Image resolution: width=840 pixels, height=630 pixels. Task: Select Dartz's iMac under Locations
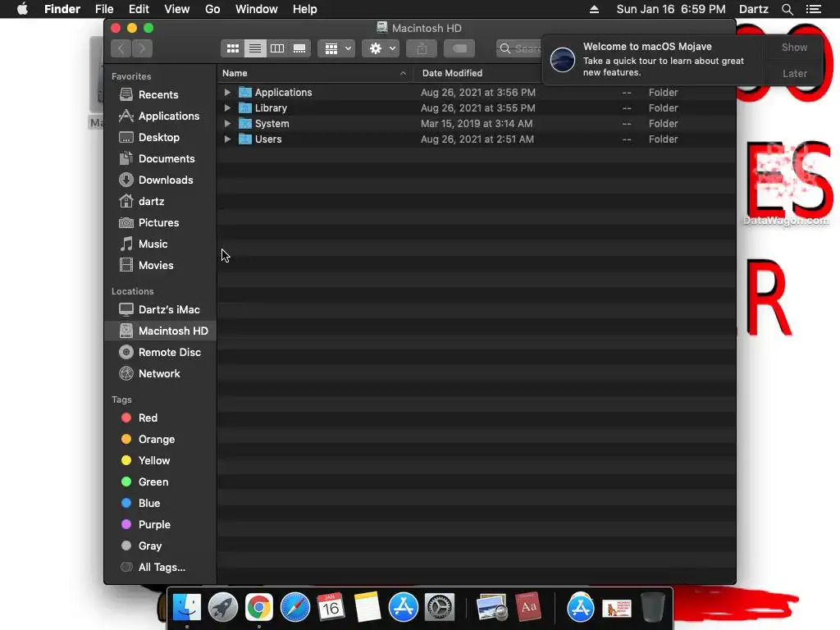click(160, 309)
